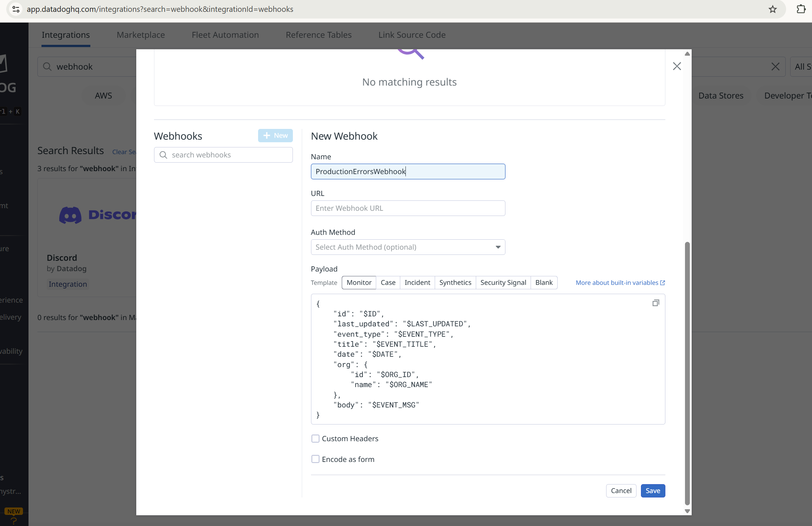Go to the Fleet Automation tab

pyautogui.click(x=225, y=35)
